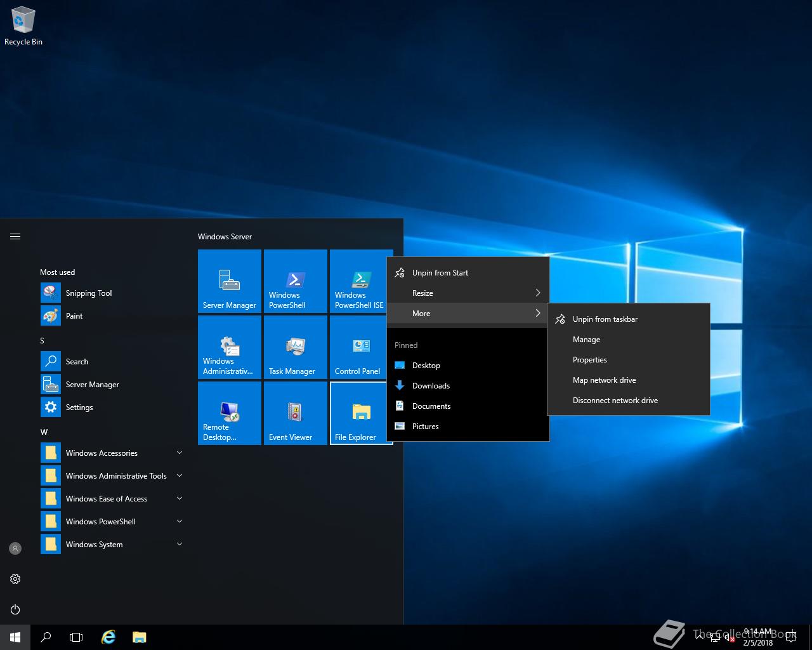Open the Action Center notification icon
Screen dimensions: 812x650
pyautogui.click(x=791, y=637)
